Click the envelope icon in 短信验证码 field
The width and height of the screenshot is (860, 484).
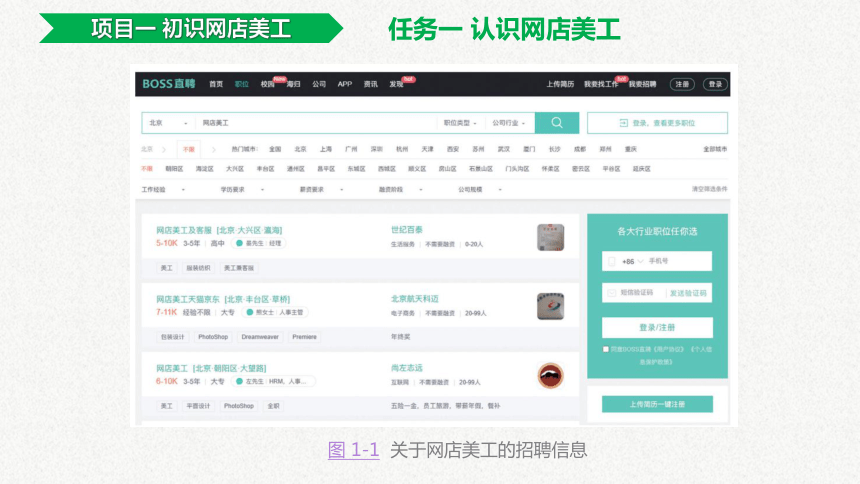[x=612, y=293]
